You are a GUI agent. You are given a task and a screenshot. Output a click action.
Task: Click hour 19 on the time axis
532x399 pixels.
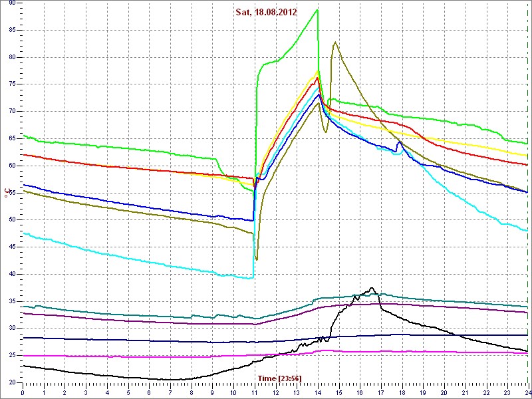pos(423,392)
